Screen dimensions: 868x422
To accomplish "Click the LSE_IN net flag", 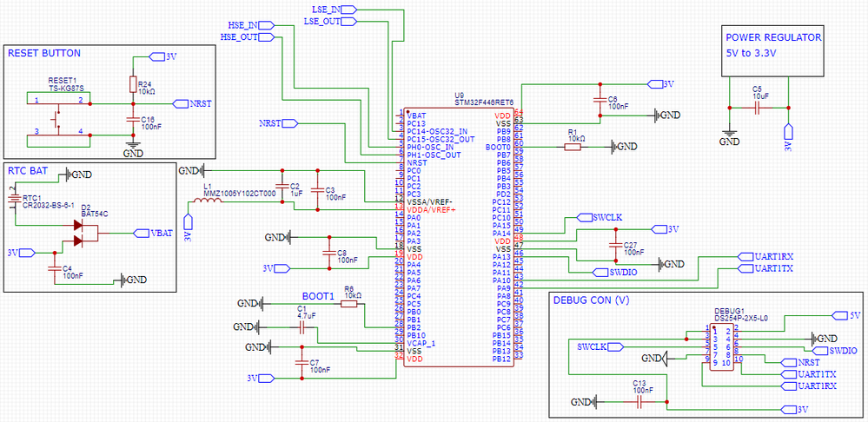I will [x=335, y=10].
